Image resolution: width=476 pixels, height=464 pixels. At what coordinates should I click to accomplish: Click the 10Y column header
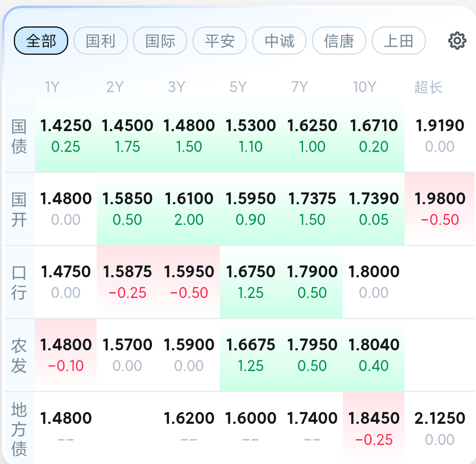tap(364, 87)
